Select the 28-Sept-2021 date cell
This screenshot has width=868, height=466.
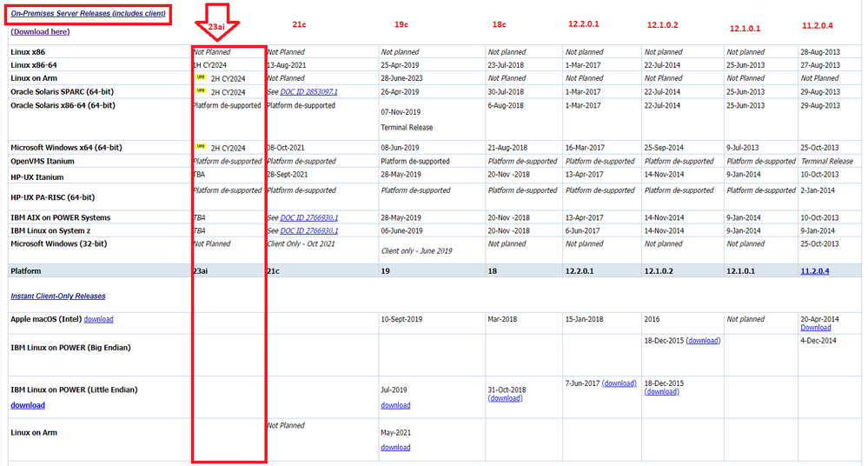pos(288,174)
